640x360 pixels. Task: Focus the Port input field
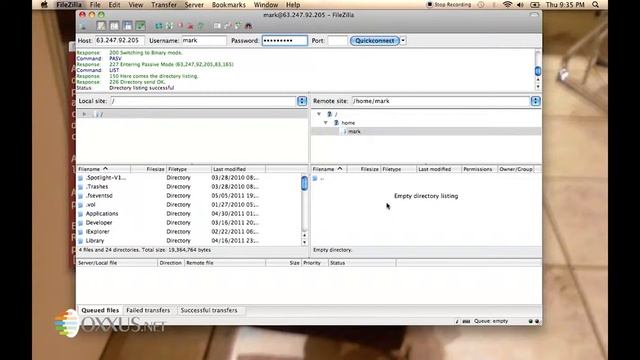click(337, 40)
